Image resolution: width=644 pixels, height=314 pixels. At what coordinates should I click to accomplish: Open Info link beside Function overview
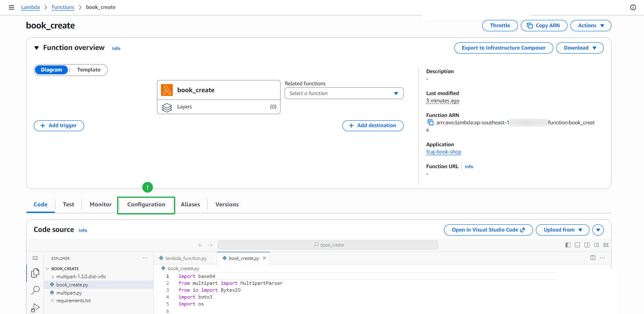point(116,48)
